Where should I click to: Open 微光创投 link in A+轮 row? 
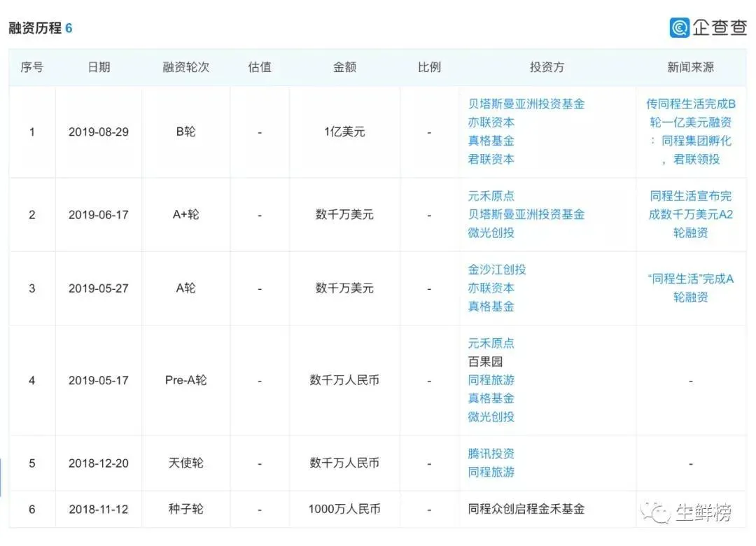coord(491,232)
